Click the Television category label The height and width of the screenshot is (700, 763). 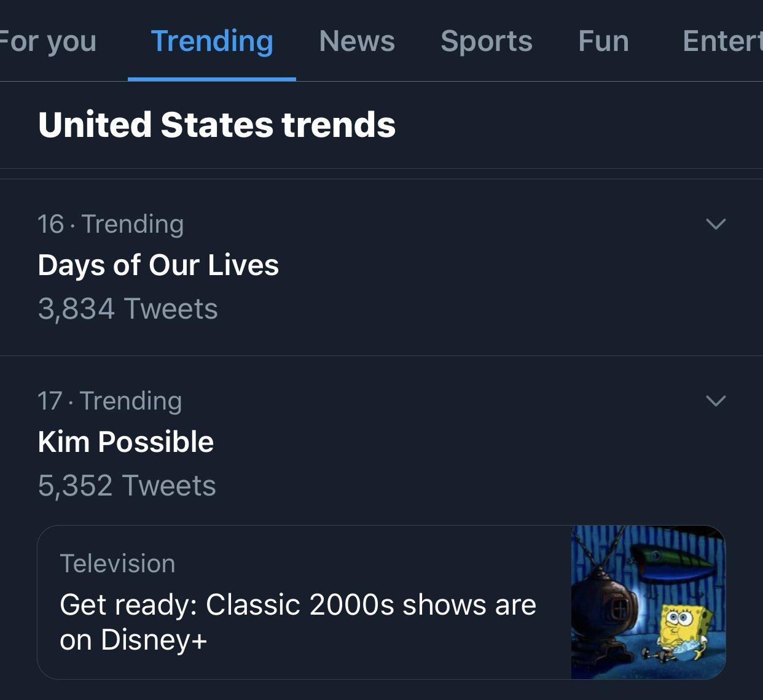point(117,564)
